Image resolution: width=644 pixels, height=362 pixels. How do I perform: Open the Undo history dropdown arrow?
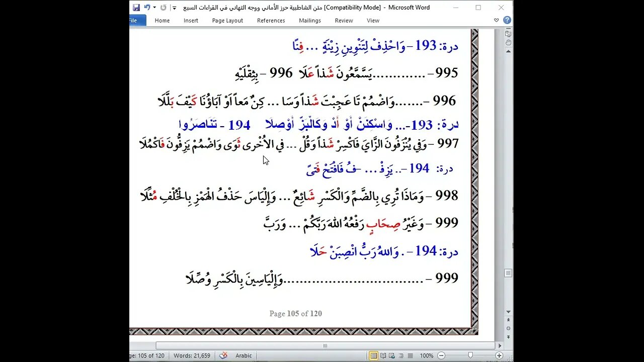[154, 8]
